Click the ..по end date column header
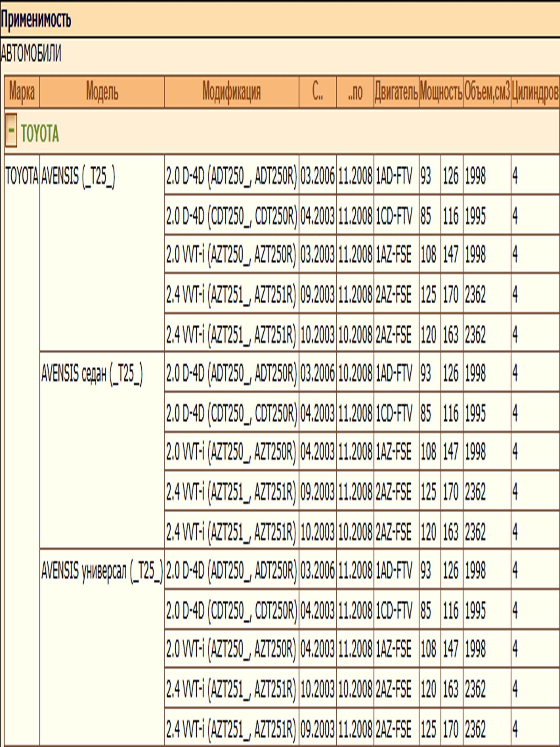This screenshot has width=560, height=747. (355, 92)
